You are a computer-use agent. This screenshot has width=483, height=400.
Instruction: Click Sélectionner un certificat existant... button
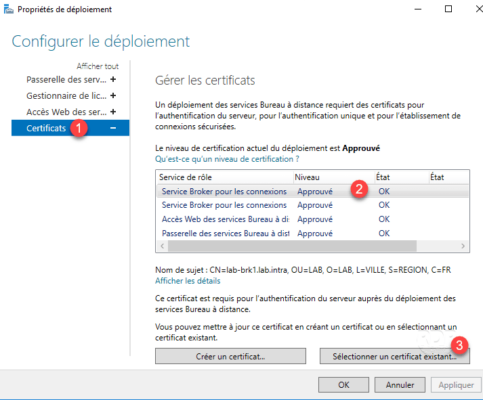point(395,356)
